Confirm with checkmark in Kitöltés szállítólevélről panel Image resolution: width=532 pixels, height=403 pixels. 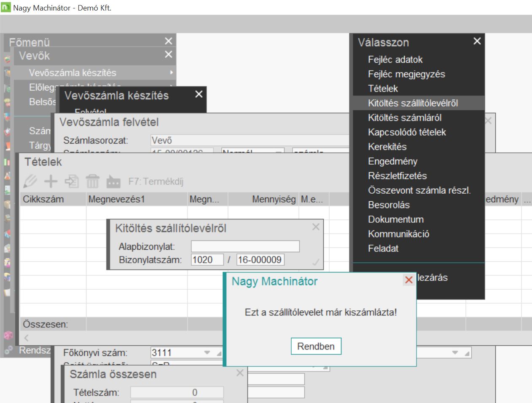[x=315, y=262]
